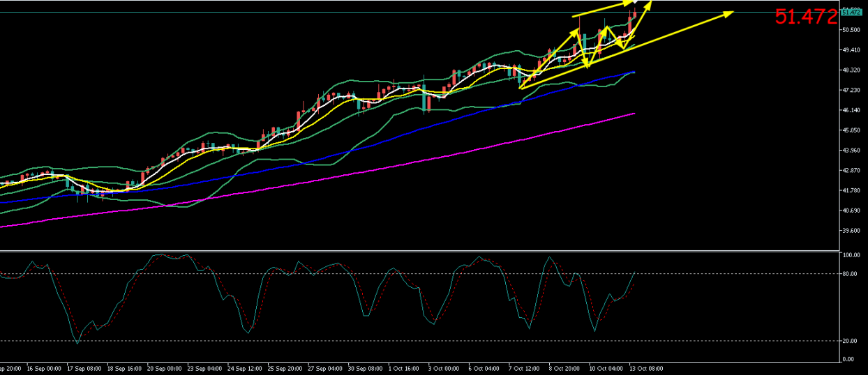The height and width of the screenshot is (375, 868).
Task: Select the oscillator 100.00 level label
Action: click(x=851, y=256)
